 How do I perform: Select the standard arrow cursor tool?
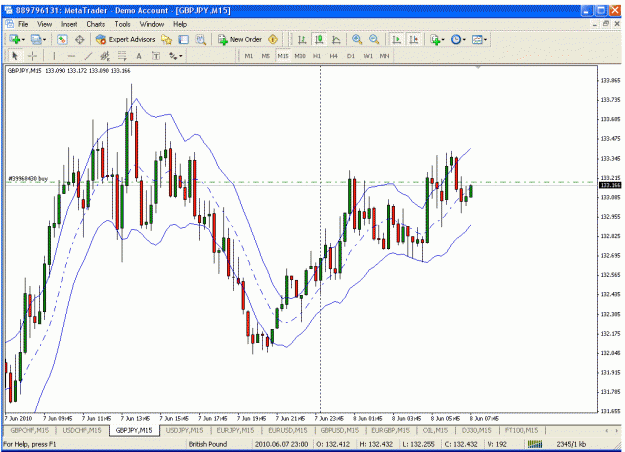point(15,56)
